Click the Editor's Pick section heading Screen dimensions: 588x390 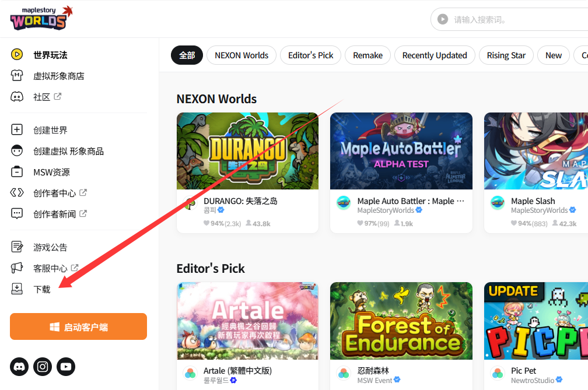[211, 269]
